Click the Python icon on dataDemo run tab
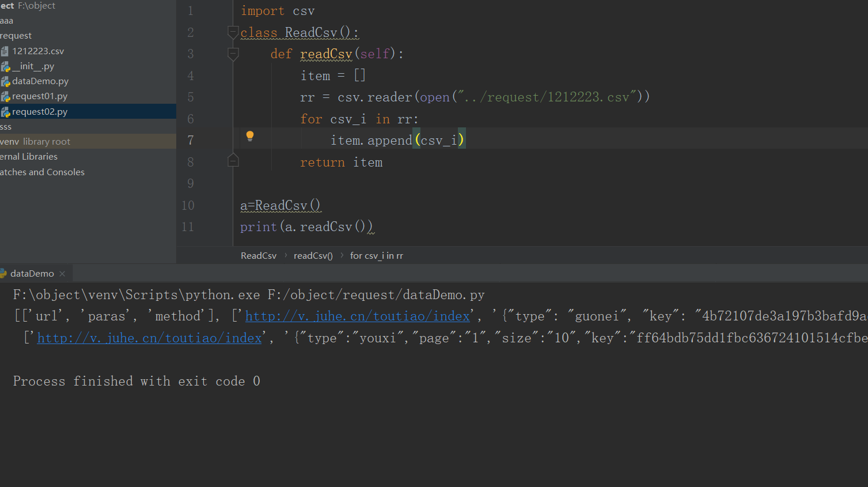This screenshot has width=868, height=487. [x=3, y=273]
